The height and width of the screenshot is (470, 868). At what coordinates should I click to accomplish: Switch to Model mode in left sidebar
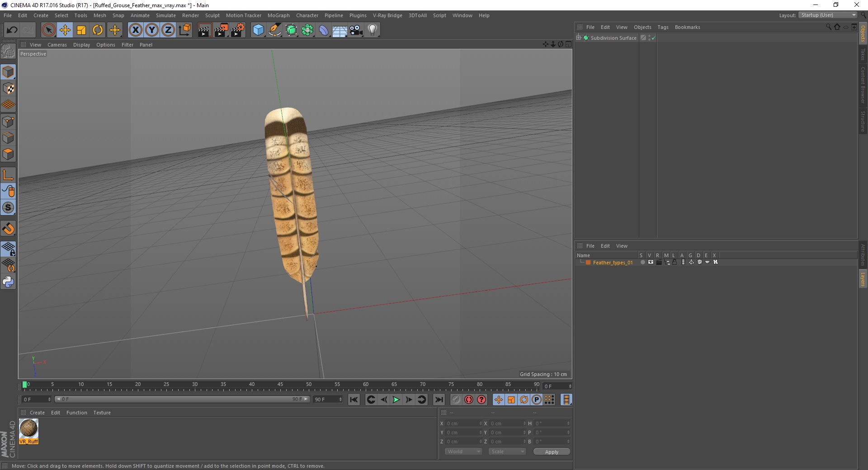click(8, 72)
